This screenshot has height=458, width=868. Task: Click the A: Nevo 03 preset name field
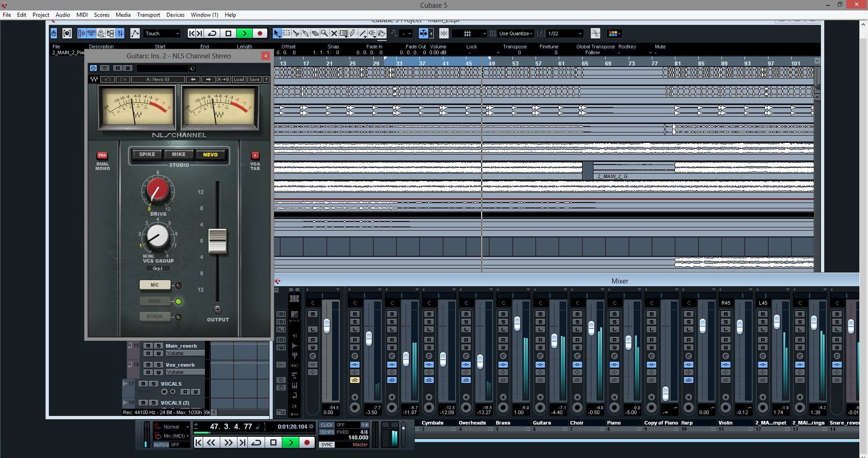[x=158, y=80]
